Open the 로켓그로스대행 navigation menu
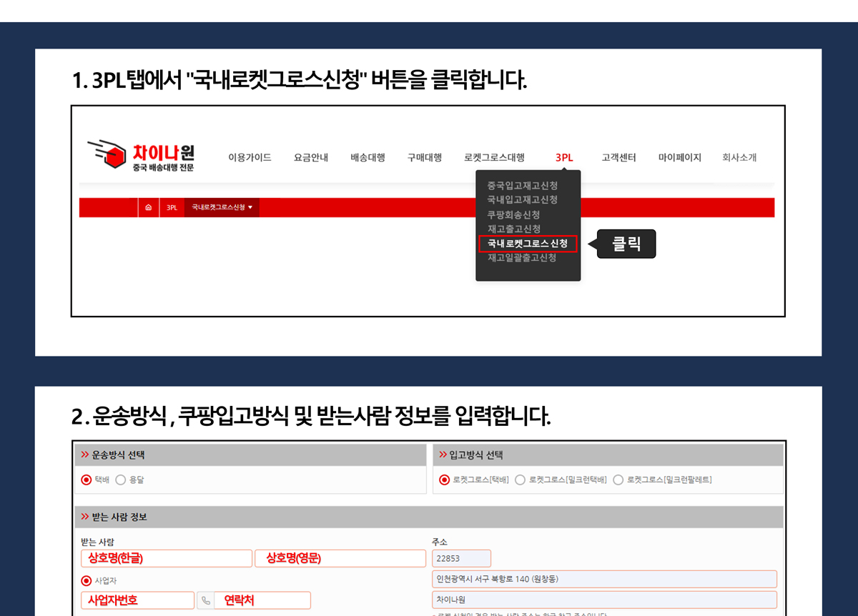The height and width of the screenshot is (616, 858). [494, 157]
